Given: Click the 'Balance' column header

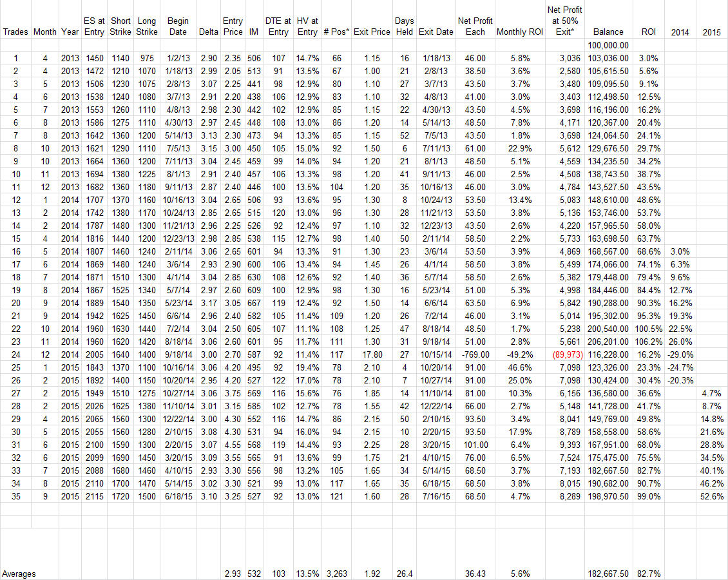Looking at the screenshot, I should tap(608, 32).
